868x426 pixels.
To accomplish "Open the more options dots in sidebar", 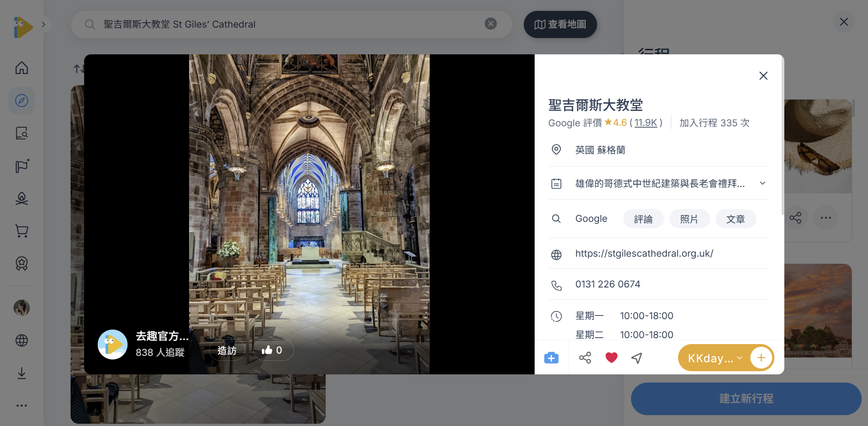I will [22, 406].
